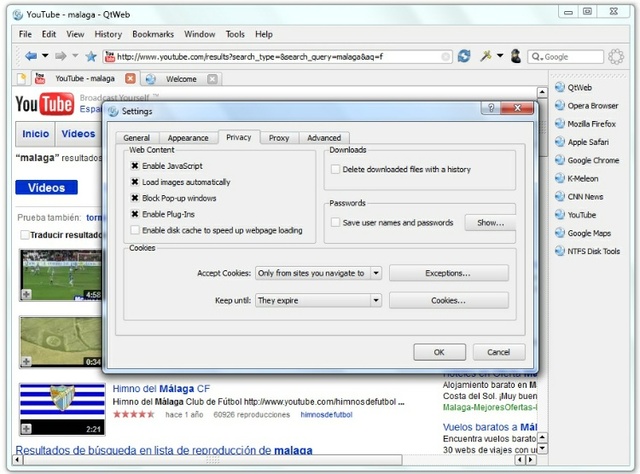Open the History menu

108,34
